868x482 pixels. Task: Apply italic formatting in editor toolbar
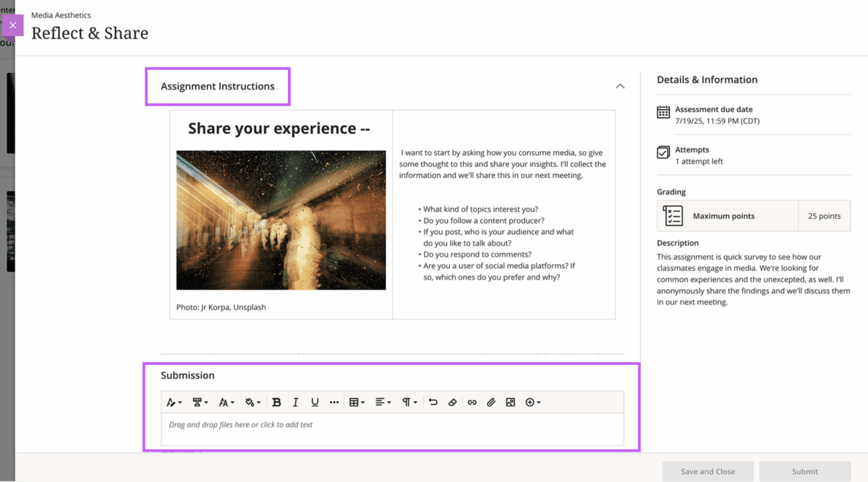[x=295, y=403]
